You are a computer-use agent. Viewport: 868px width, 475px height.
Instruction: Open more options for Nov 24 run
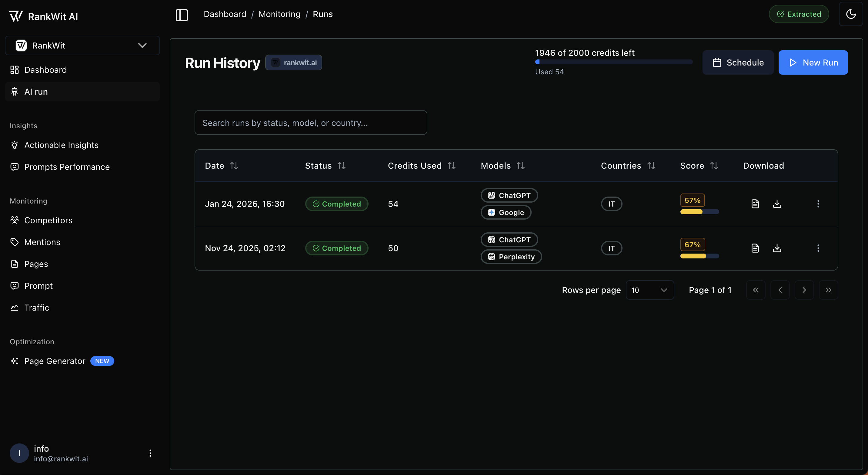818,248
